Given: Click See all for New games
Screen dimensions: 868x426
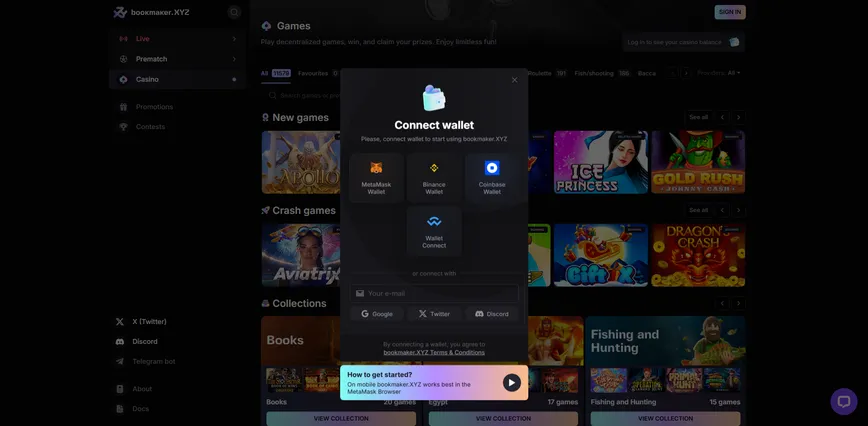Looking at the screenshot, I should tap(698, 117).
